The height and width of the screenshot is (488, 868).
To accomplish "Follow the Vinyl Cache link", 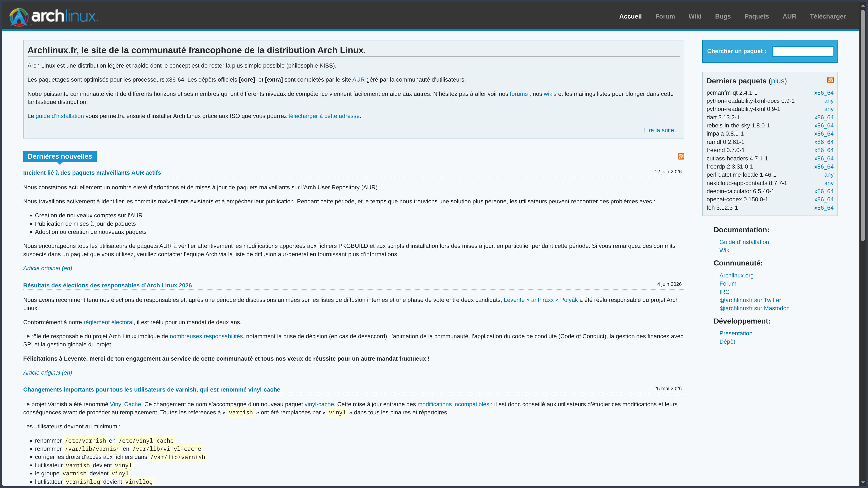I will (125, 404).
